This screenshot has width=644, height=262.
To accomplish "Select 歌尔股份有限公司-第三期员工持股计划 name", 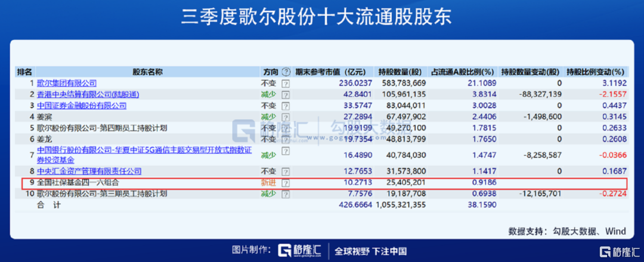I will coord(102,194).
